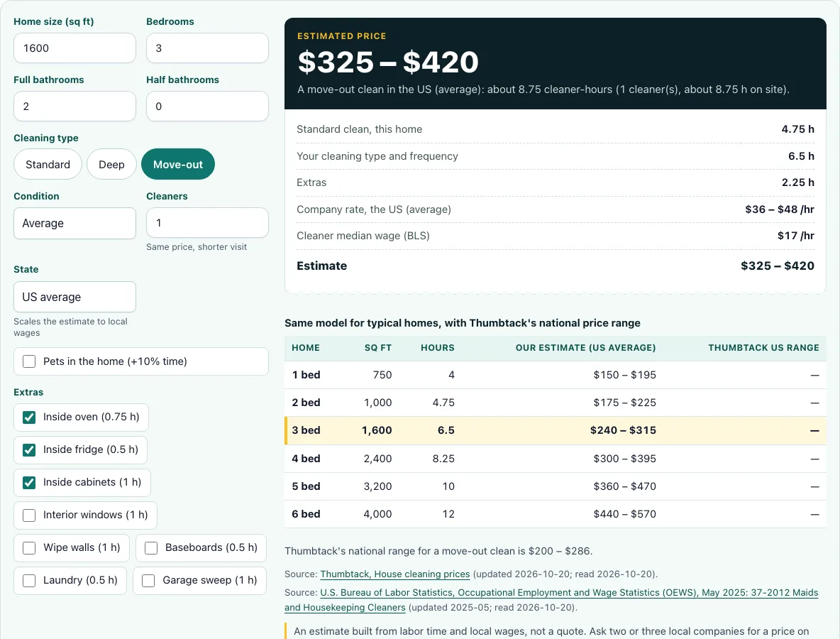Click the '$360 – $470' estimate cell
Image resolution: width=840 pixels, height=639 pixels.
point(624,486)
